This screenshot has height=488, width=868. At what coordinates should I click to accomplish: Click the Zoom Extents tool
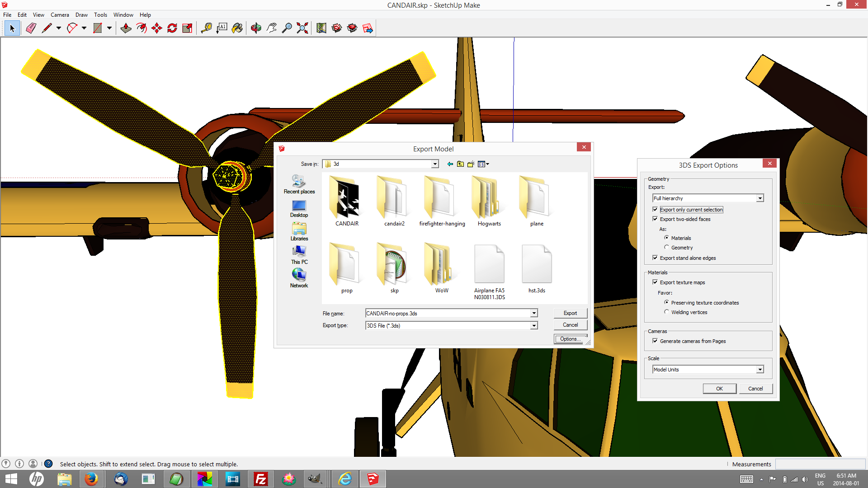(x=302, y=28)
